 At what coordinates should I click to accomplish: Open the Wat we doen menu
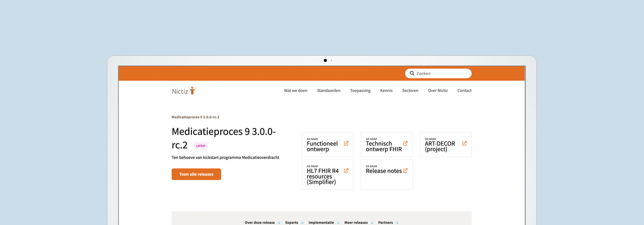click(x=296, y=91)
